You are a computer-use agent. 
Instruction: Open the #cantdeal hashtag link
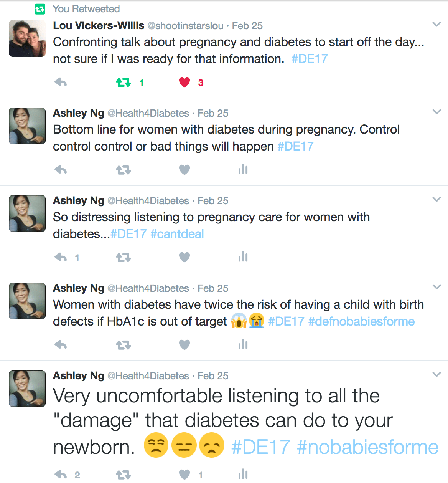click(177, 234)
